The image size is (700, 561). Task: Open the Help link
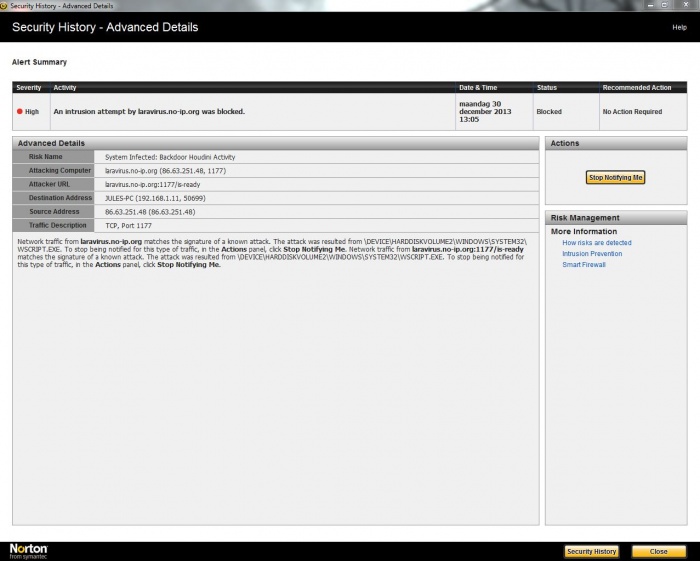[x=679, y=27]
